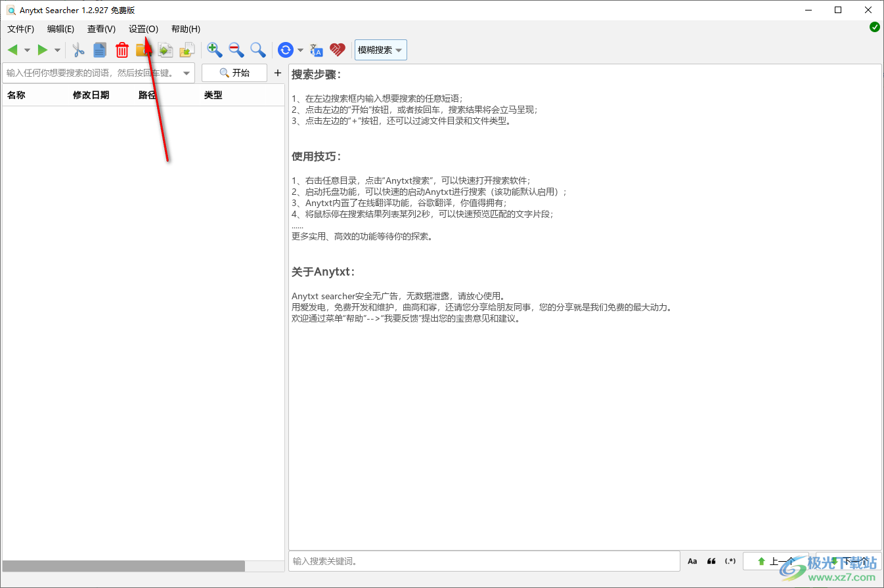The width and height of the screenshot is (884, 588).
Task: Click the results list horizontal scrollbar
Action: click(124, 566)
